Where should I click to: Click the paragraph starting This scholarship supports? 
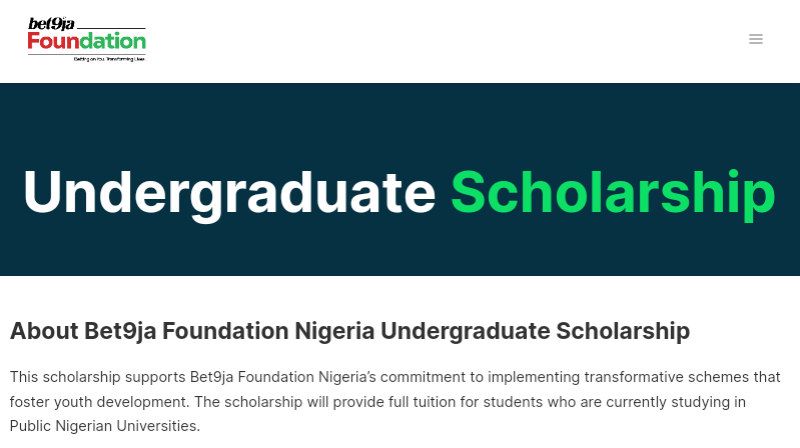(395, 402)
